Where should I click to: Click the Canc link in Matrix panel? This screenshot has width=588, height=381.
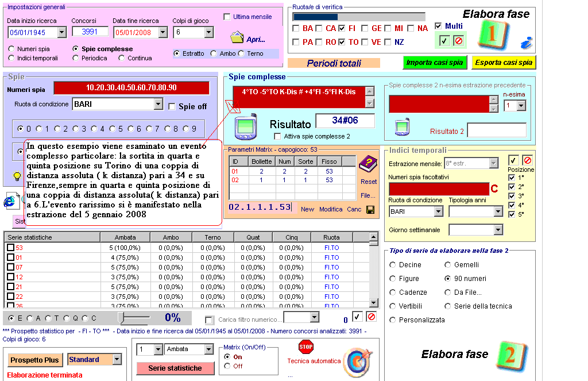354,209
